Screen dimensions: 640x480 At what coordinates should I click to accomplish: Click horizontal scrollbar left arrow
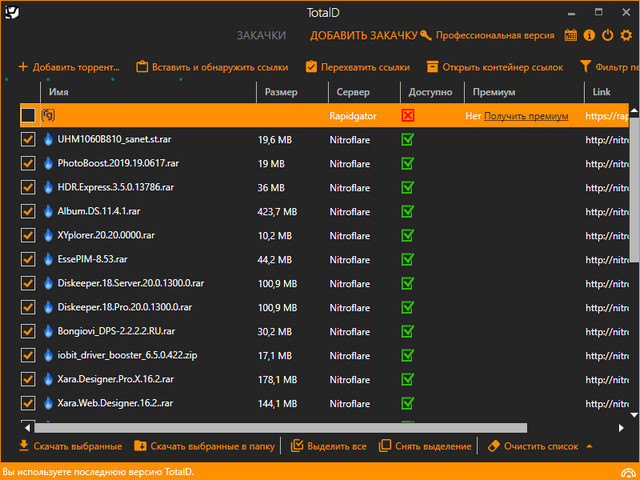pos(27,428)
